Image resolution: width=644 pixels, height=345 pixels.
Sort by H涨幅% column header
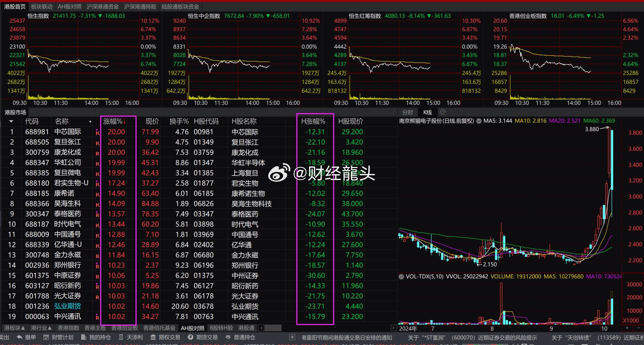[313, 121]
